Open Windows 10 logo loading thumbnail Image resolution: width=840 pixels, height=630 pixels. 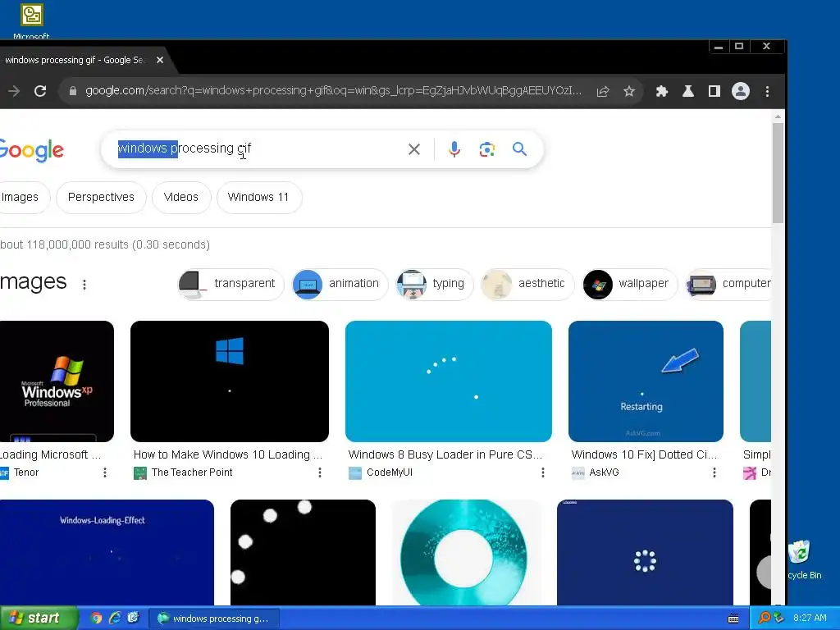[x=230, y=381]
